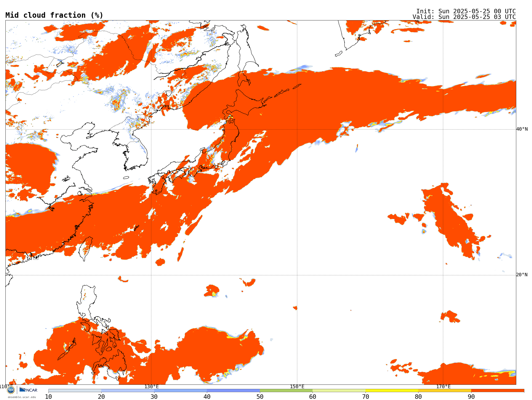Click the colorbar label '60'
This screenshot has width=532, height=400.
[313, 397]
